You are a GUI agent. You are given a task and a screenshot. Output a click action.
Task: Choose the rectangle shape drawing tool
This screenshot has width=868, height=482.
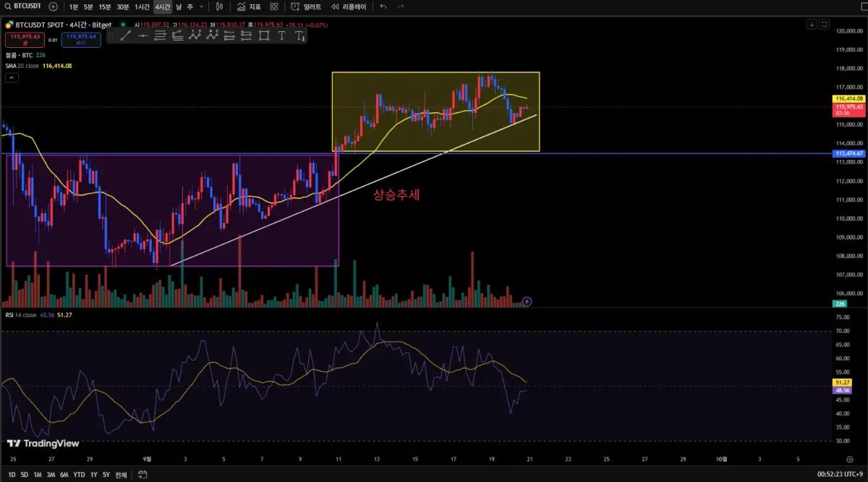click(263, 35)
